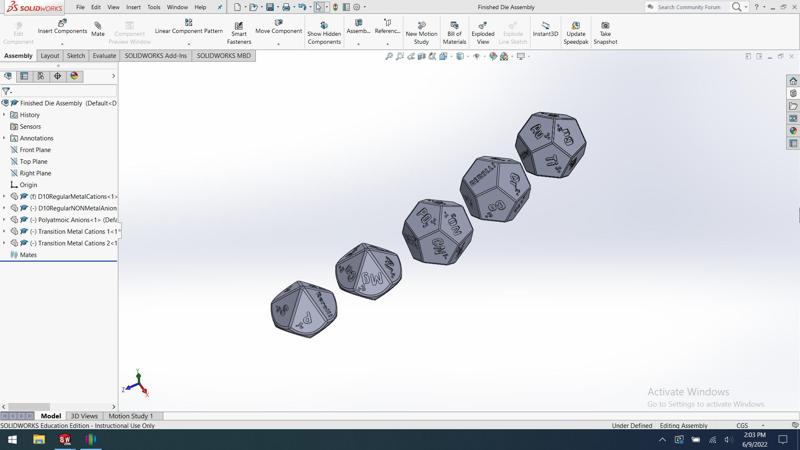Open DisplayManager color ball tab
This screenshot has width=800, height=450.
pyautogui.click(x=74, y=76)
